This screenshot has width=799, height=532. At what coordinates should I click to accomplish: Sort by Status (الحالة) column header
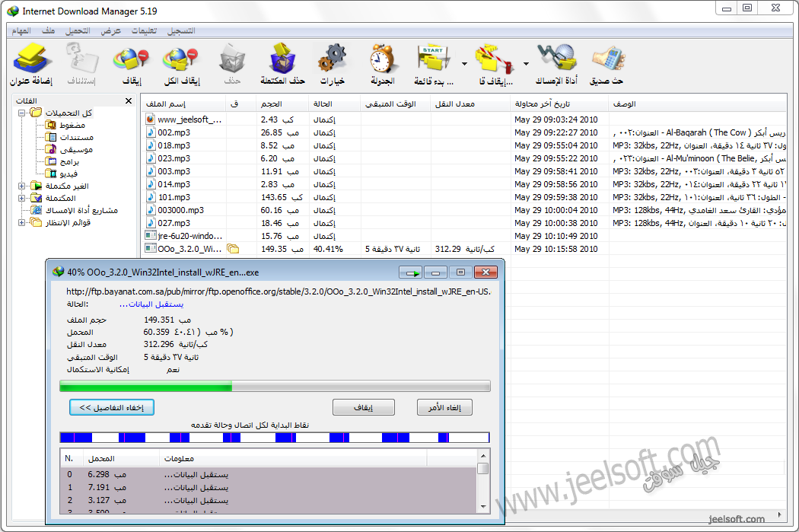click(334, 104)
